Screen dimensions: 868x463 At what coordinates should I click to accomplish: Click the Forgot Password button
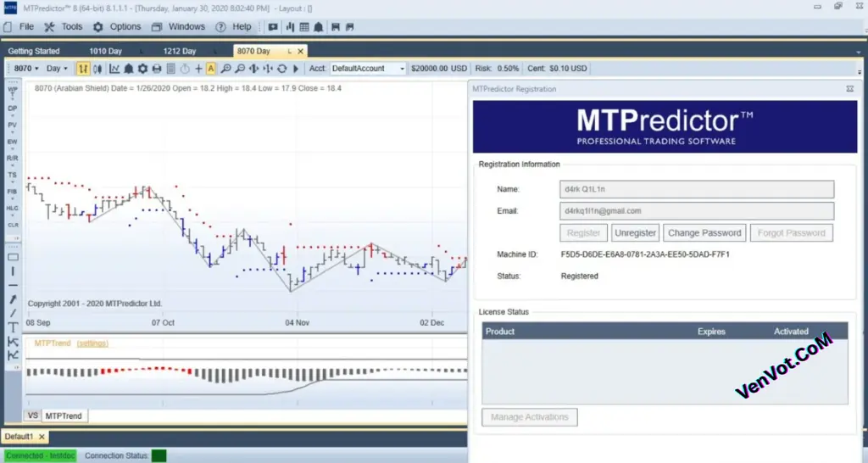click(x=792, y=233)
